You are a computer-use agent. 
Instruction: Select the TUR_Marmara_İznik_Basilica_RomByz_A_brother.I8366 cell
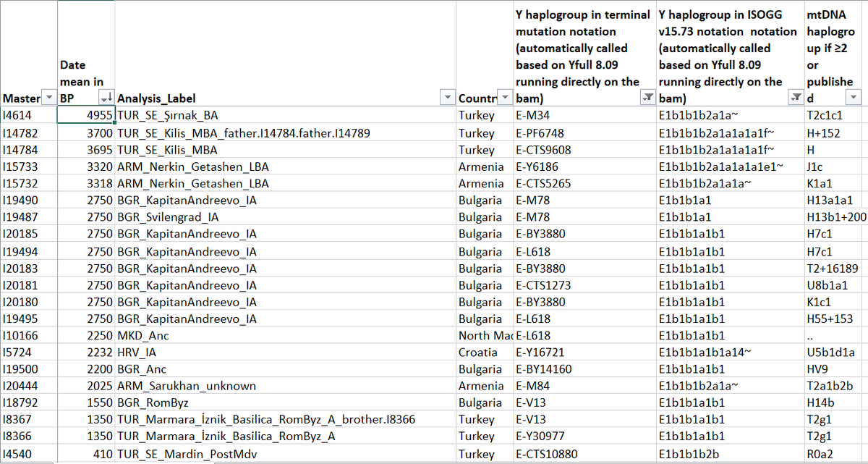[285, 420]
